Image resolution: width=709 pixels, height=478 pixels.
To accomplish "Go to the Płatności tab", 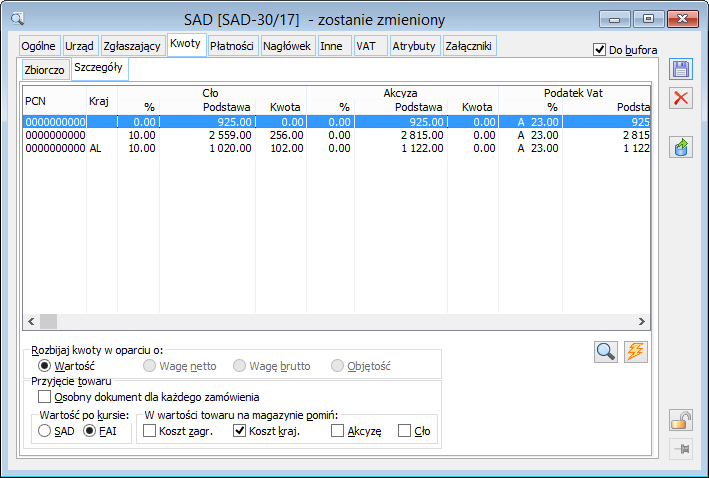I will click(232, 46).
